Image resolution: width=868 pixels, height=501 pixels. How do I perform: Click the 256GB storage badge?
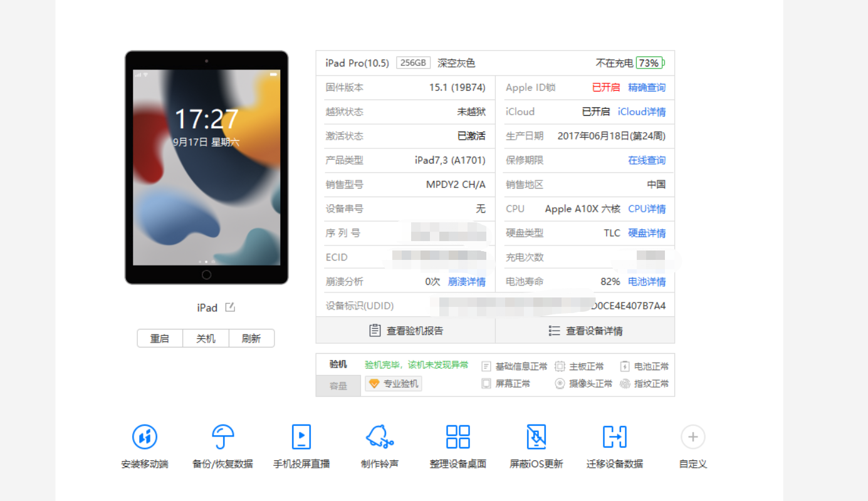click(x=414, y=63)
